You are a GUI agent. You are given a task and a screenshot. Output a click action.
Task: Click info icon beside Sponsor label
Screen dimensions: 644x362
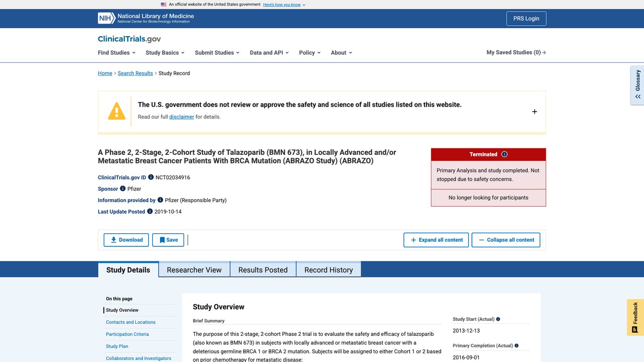(x=123, y=189)
